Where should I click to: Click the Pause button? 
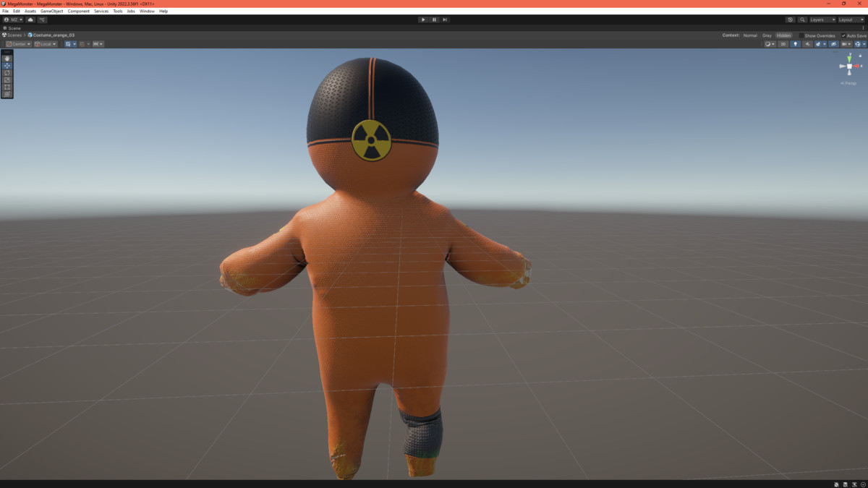click(x=434, y=20)
